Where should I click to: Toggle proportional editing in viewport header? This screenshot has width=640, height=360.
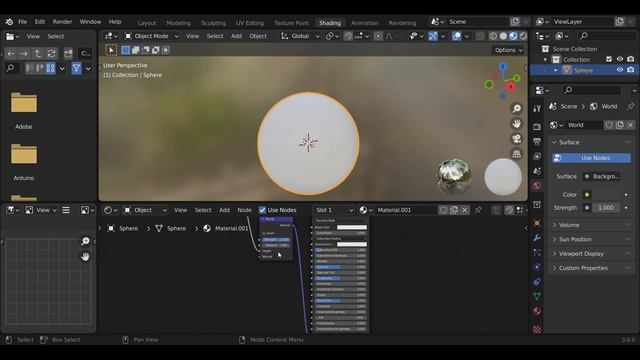[x=378, y=36]
